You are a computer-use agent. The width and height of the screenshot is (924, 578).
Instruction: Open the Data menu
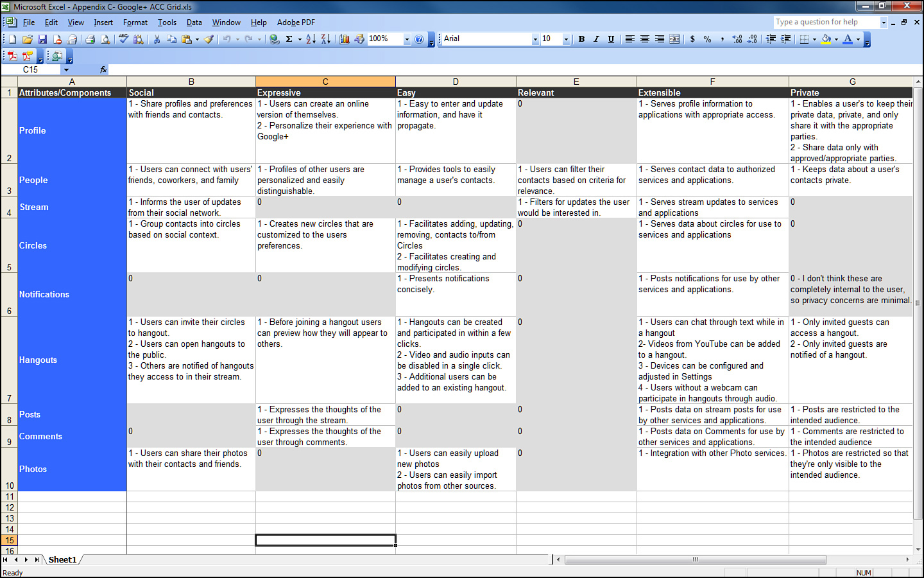pyautogui.click(x=194, y=22)
